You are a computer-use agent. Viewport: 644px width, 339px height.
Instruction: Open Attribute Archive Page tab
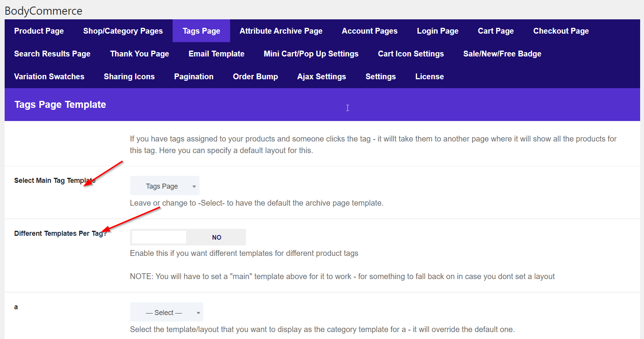281,31
